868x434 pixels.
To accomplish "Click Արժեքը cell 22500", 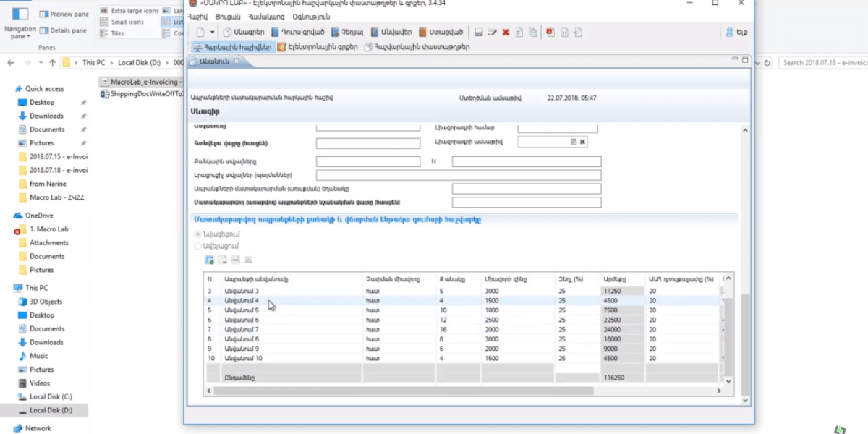I will pyautogui.click(x=622, y=319).
